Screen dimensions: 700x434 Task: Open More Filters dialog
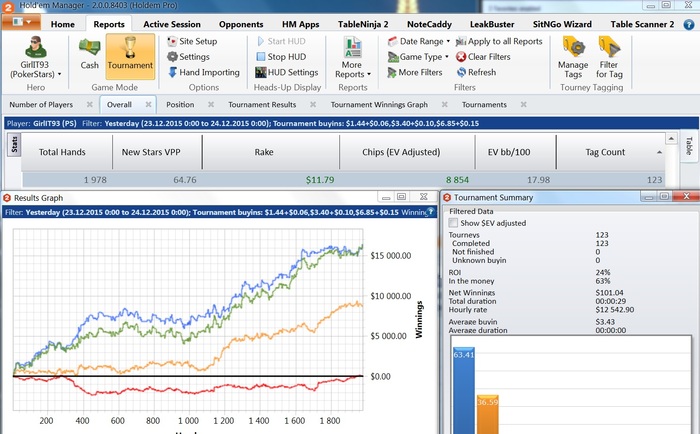tap(415, 72)
